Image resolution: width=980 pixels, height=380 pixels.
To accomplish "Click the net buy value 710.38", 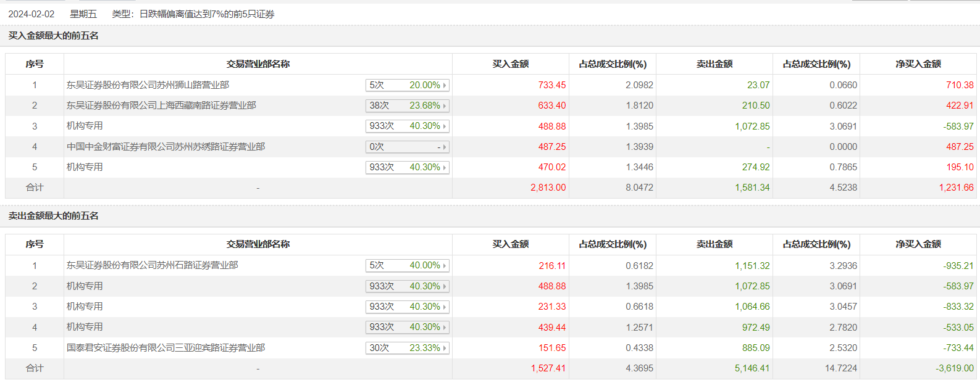I will (x=960, y=85).
